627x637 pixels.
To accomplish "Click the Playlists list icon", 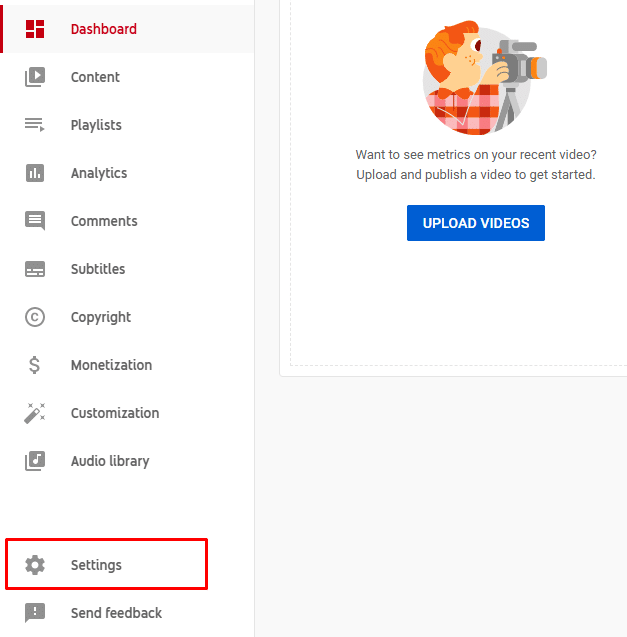I will (x=35, y=125).
